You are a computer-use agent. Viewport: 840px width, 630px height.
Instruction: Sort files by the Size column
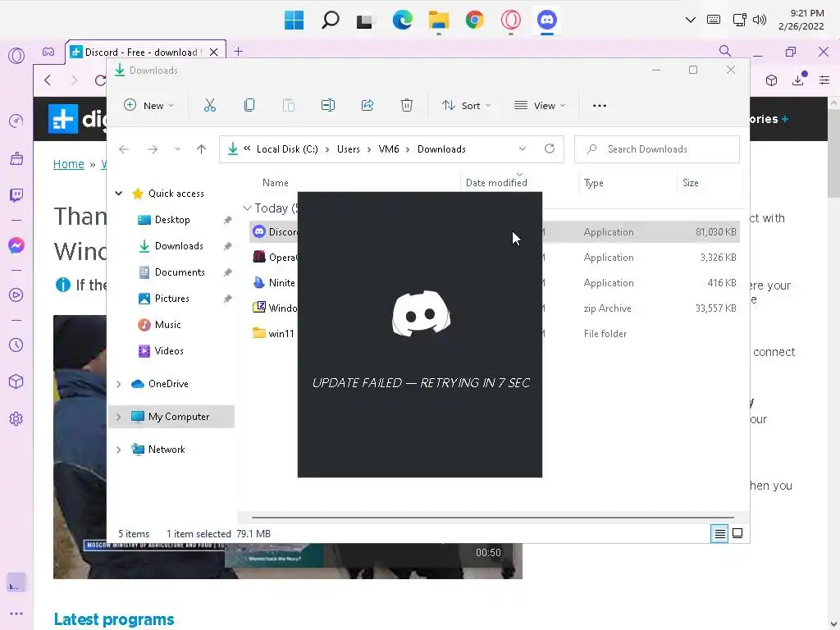click(691, 183)
